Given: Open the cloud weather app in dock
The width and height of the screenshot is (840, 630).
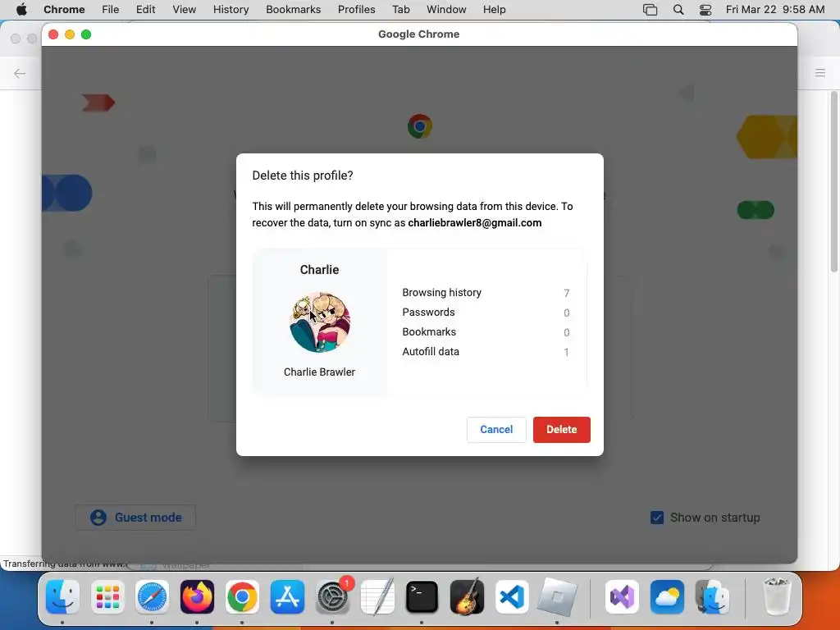Looking at the screenshot, I should [x=667, y=597].
